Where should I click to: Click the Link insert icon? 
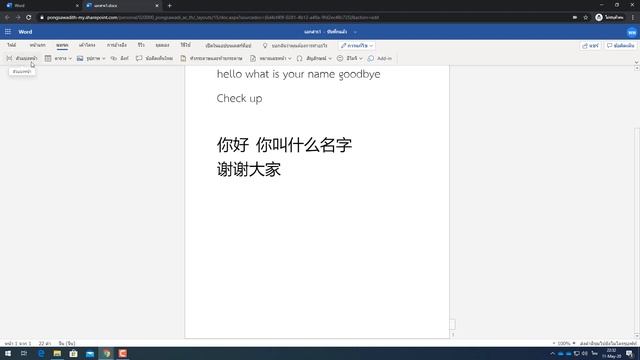113,58
